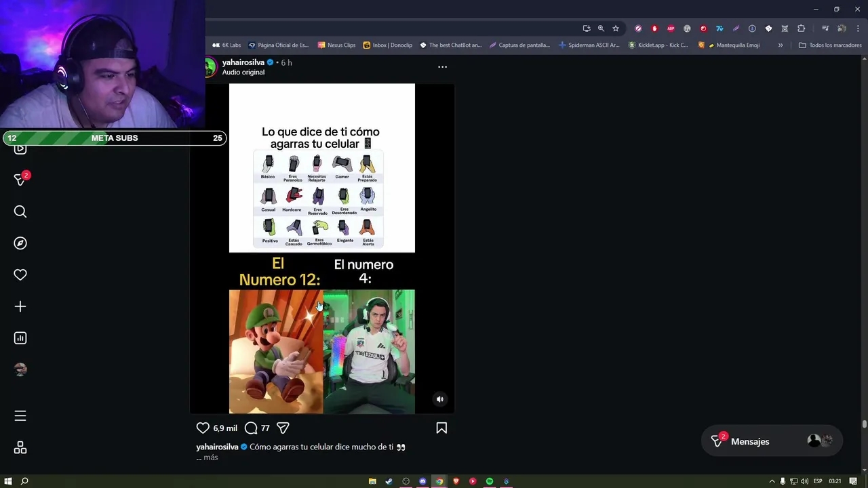Click the reel video on Luigi panel

tap(276, 351)
